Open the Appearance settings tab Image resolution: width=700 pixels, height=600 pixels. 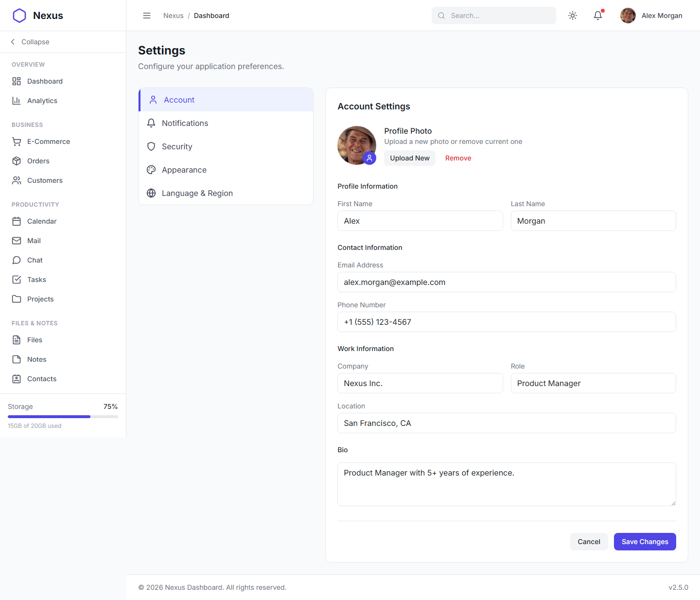(x=226, y=170)
